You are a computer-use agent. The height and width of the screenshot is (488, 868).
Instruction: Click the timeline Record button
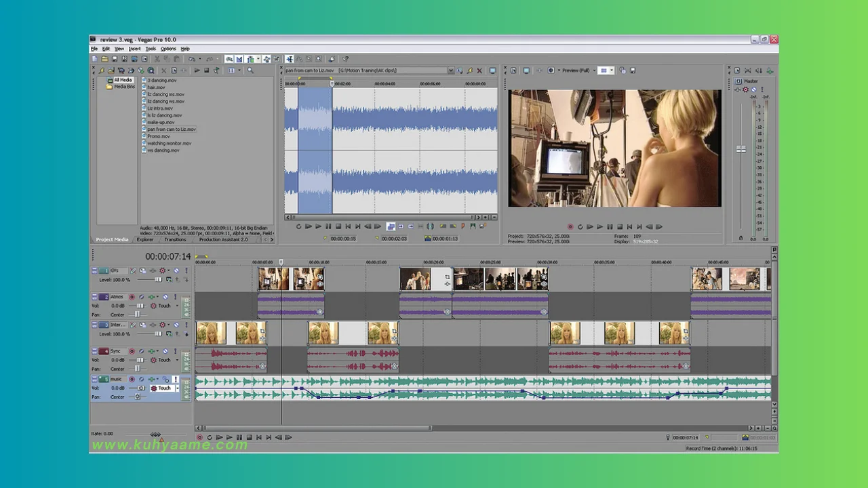(x=199, y=437)
